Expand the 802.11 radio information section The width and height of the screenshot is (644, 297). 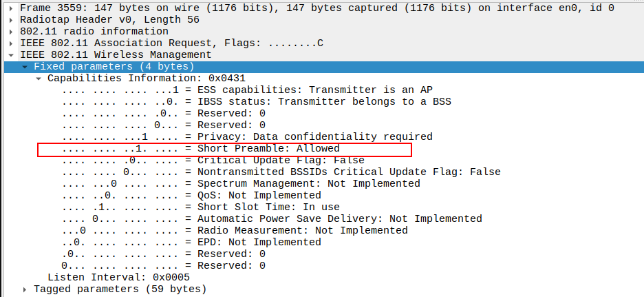point(12,31)
